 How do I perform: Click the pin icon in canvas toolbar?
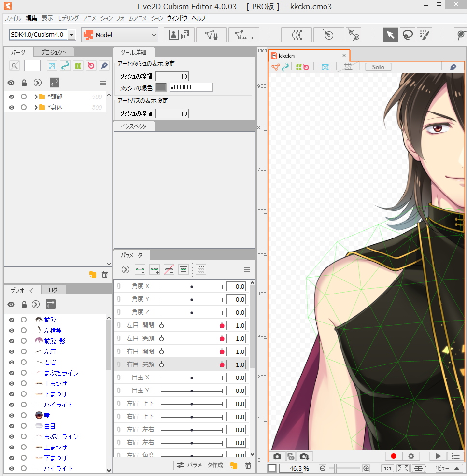(x=453, y=67)
